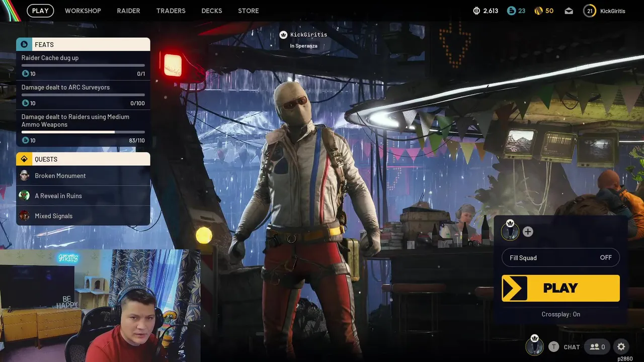Open the FEATS panel header
Viewport: 644px width, 362px height.
click(x=83, y=44)
